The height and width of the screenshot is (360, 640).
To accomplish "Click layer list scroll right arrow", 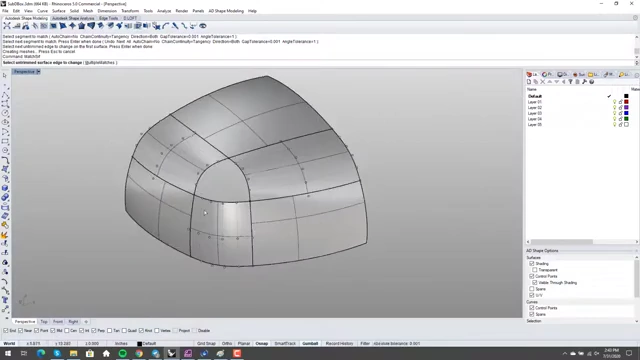I will [x=636, y=242].
